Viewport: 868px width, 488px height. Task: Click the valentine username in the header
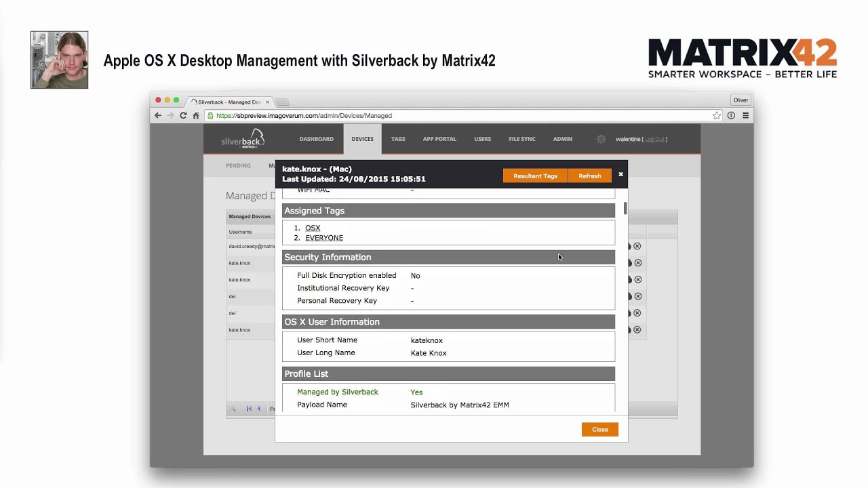click(627, 139)
